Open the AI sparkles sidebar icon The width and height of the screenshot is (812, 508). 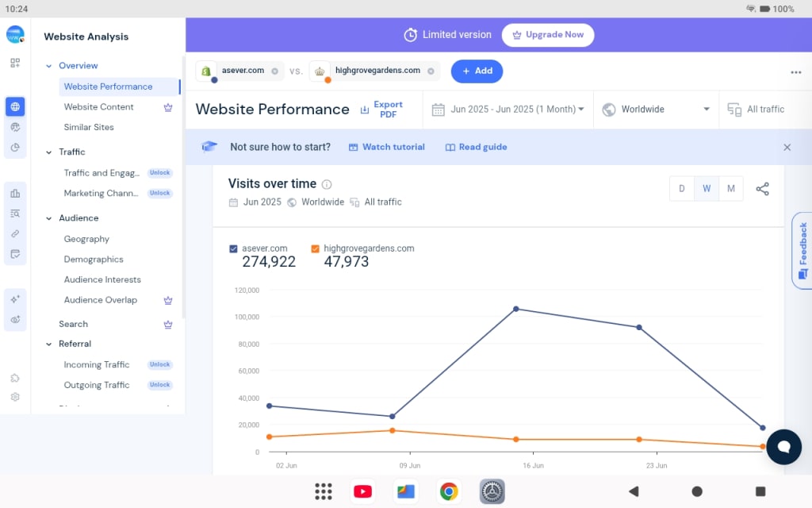click(15, 299)
